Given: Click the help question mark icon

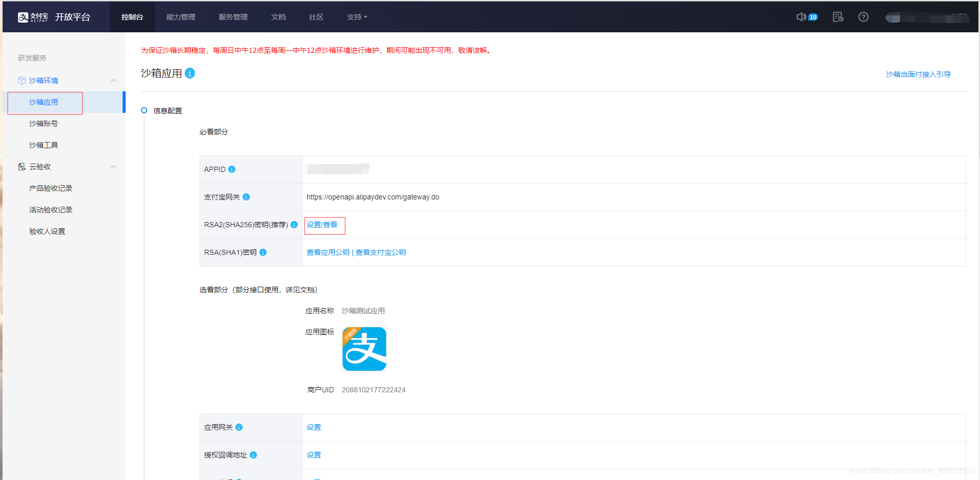Looking at the screenshot, I should (864, 16).
